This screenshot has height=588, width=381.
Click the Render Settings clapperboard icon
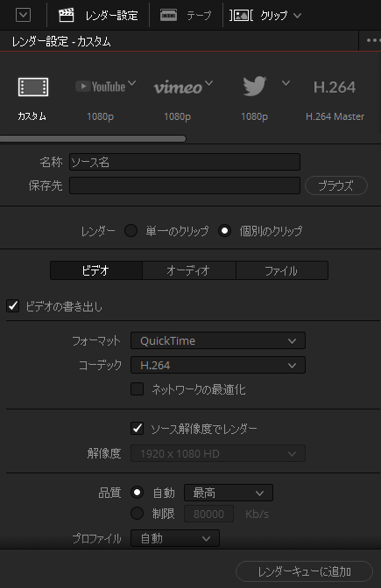click(66, 15)
